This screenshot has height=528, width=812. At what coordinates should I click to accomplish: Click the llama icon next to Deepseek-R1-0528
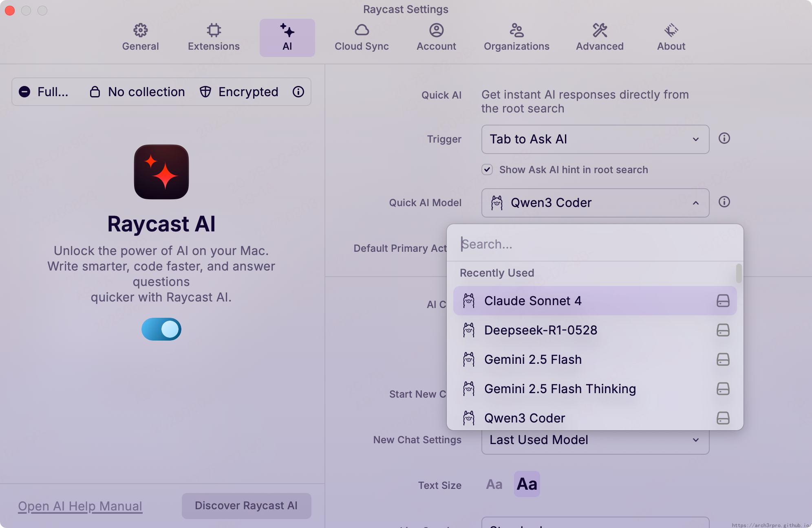[x=469, y=330]
